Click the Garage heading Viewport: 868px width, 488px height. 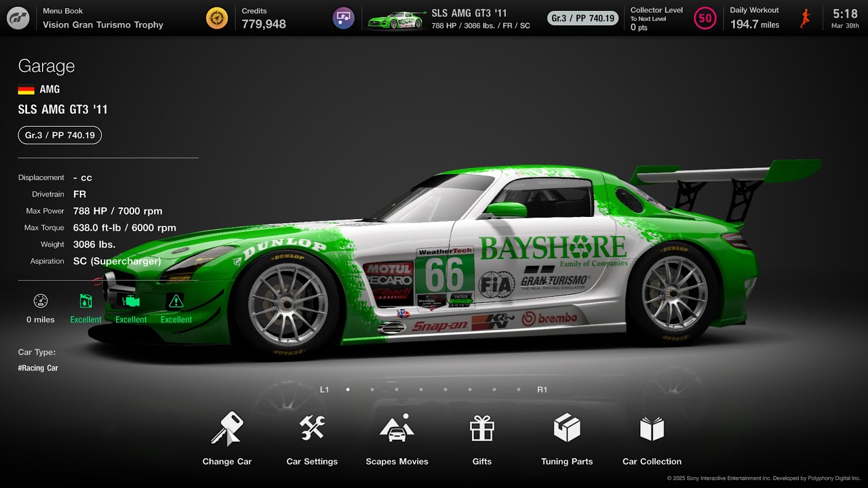[46, 66]
